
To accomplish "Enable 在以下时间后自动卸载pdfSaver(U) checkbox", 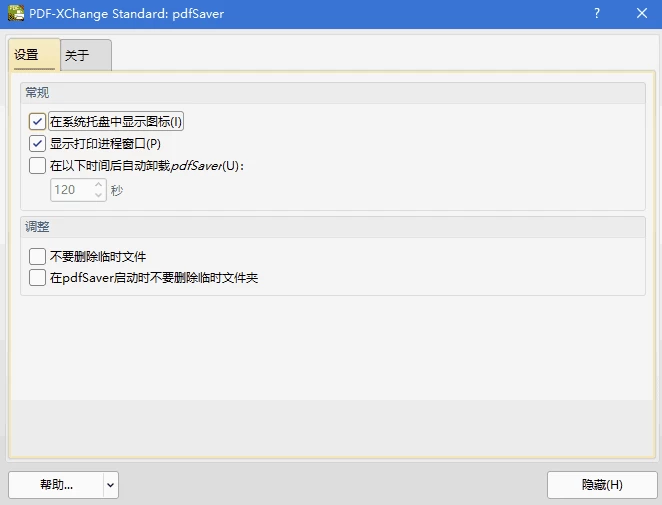I will 38,165.
